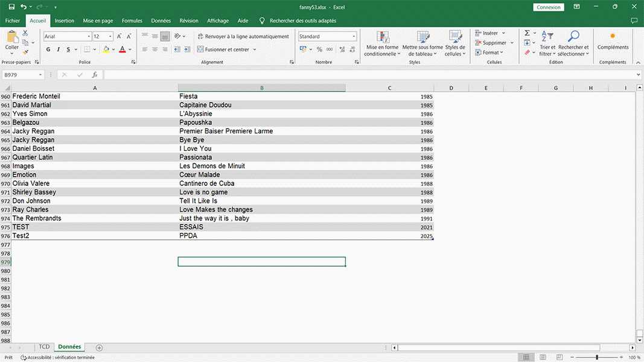Toggle italic I formatting

coord(59,49)
